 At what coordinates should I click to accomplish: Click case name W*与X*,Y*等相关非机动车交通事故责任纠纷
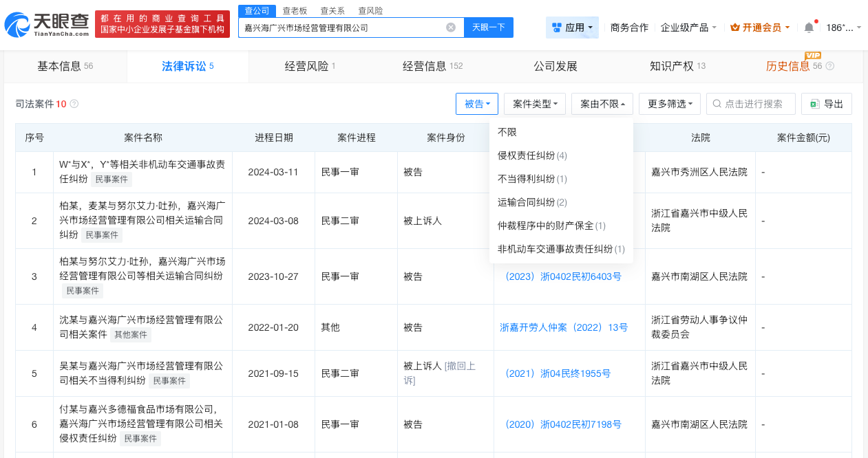point(142,172)
